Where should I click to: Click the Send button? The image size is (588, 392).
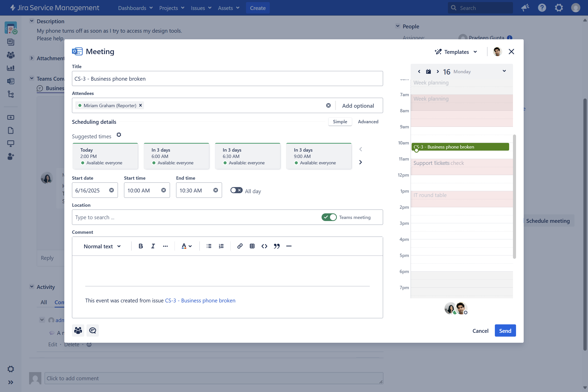(505, 331)
